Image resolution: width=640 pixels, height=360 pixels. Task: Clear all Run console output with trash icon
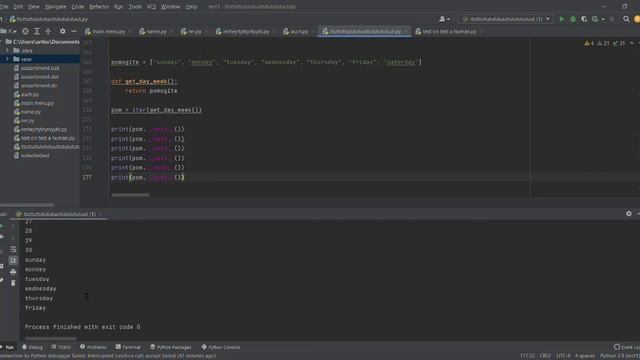13,283
